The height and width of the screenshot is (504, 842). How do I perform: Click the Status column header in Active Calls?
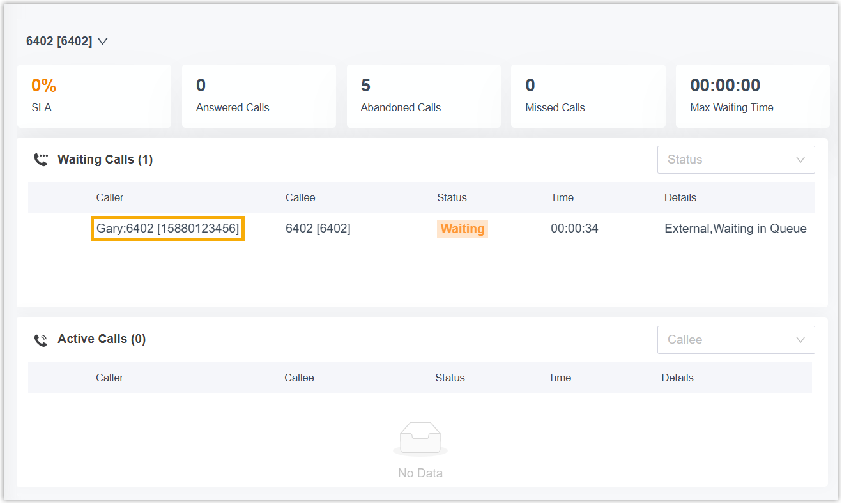(x=450, y=378)
